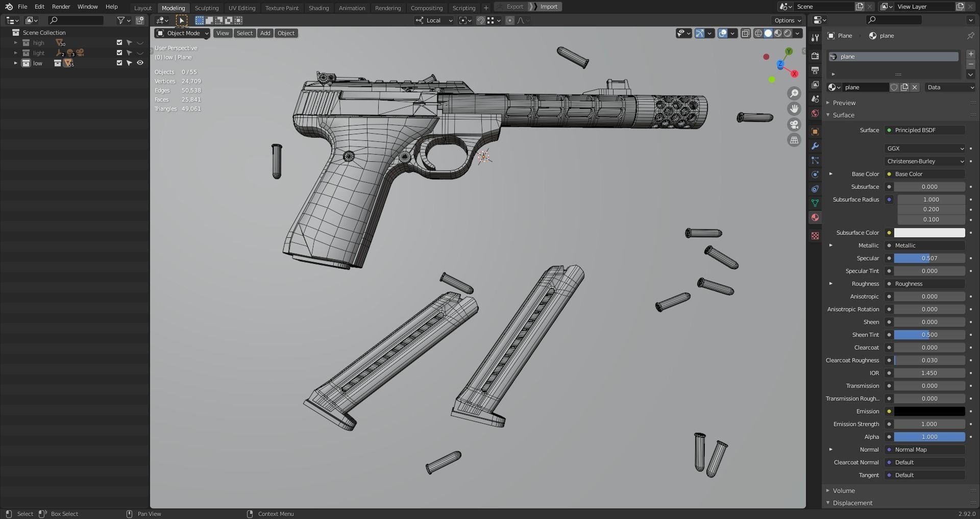Viewport: 980px width, 519px height.
Task: Open the Data link dropdown
Action: coord(950,87)
